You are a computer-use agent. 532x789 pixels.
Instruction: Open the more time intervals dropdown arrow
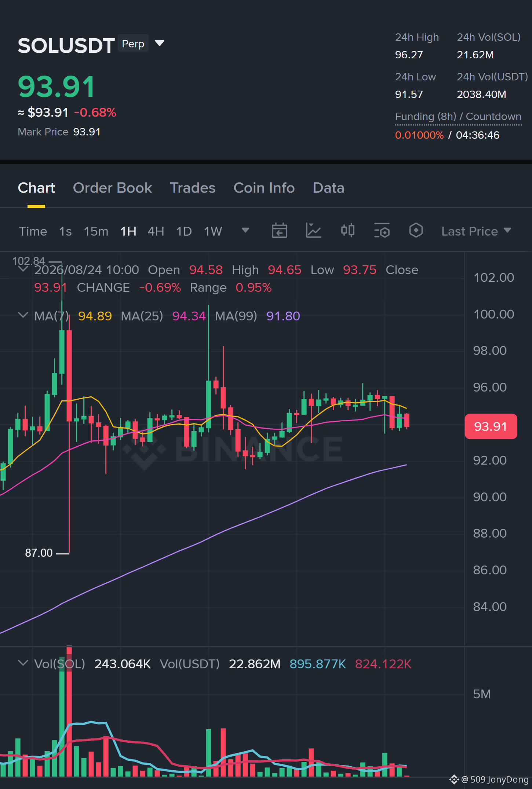(245, 230)
